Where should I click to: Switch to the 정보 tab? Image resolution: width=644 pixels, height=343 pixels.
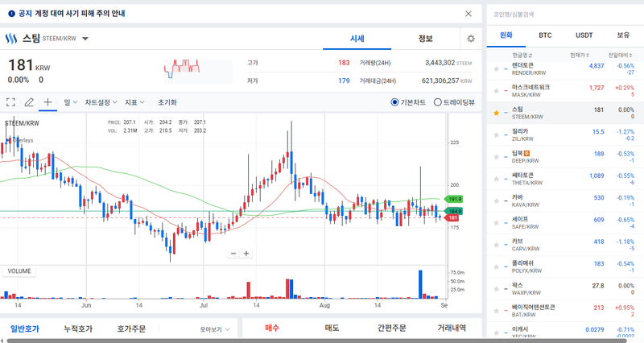[426, 39]
